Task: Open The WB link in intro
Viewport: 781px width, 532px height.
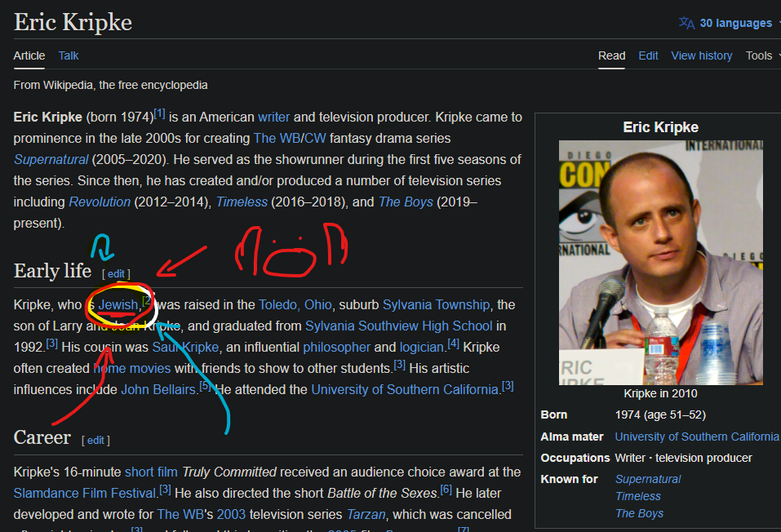Action: coord(277,138)
